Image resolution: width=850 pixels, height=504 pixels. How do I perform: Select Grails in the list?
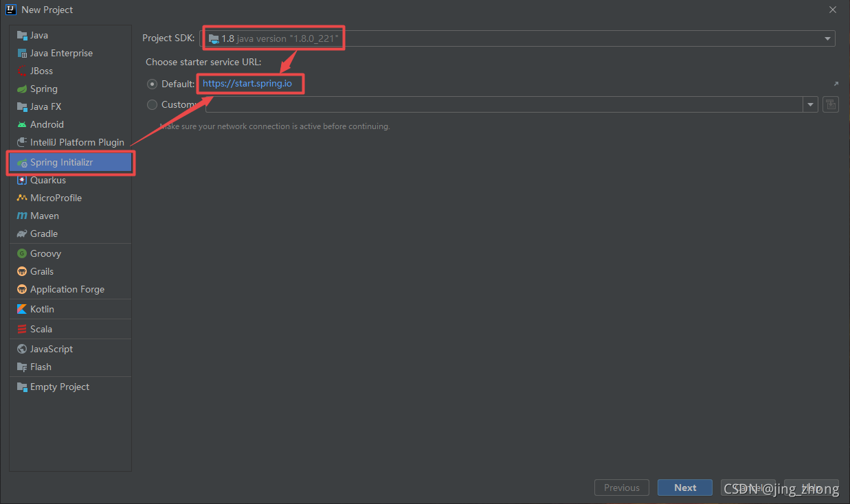70,271
